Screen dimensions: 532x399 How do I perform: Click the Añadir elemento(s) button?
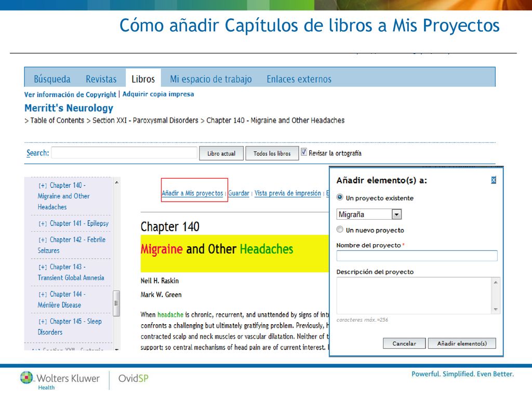[462, 343]
